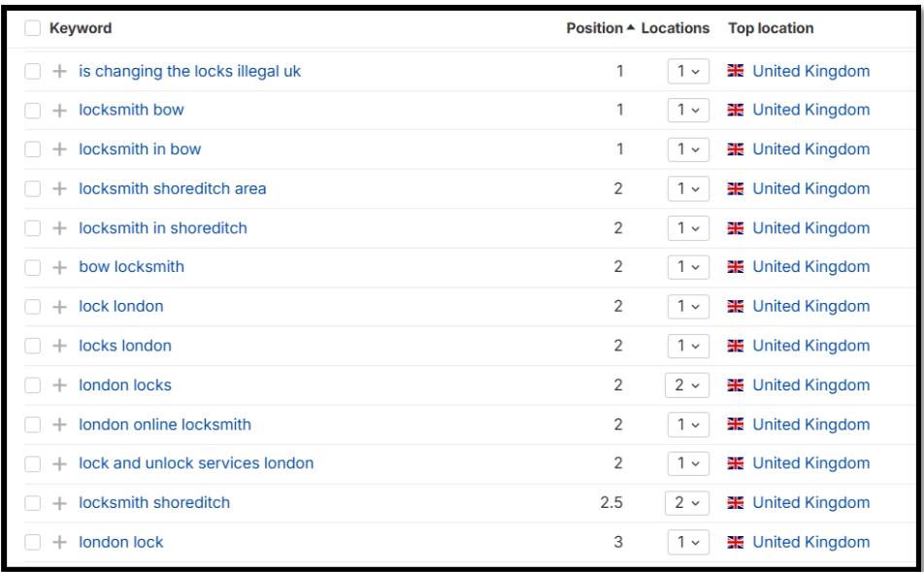
Task: Click UK flag icon in 'locksmith in bow' row
Action: pyautogui.click(x=736, y=150)
